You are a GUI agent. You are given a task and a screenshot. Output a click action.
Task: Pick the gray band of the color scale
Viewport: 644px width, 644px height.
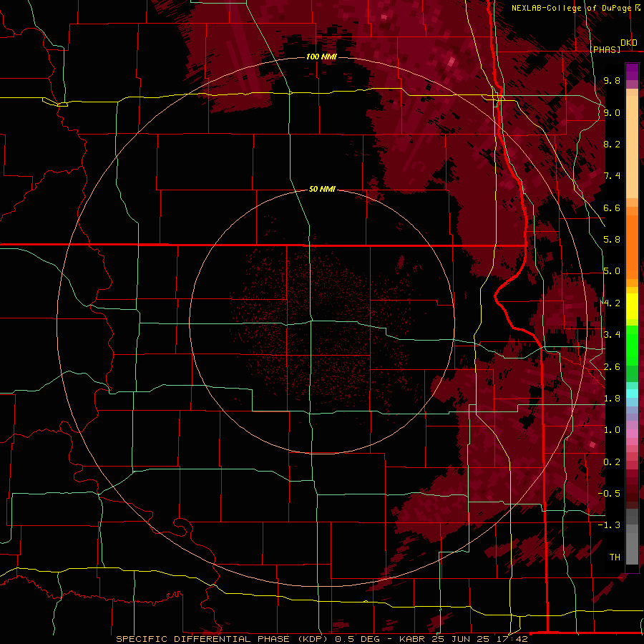pyautogui.click(x=632, y=538)
